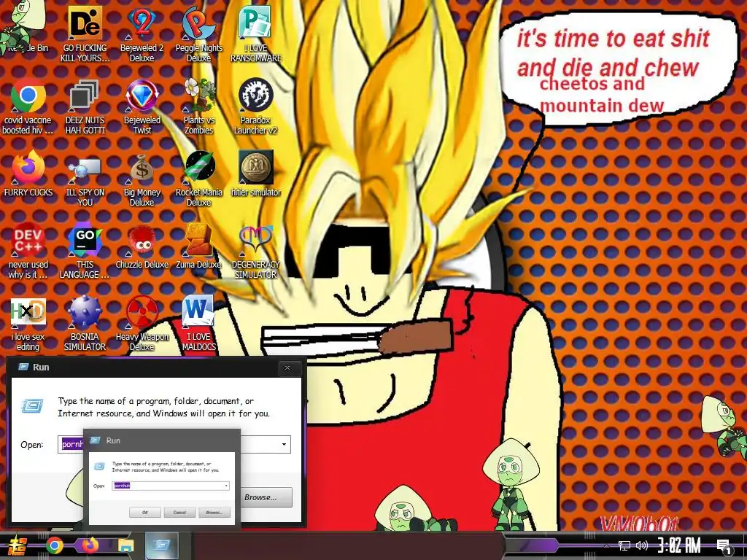Click the Browse... button in Run dialog
The width and height of the screenshot is (747, 560).
266,497
